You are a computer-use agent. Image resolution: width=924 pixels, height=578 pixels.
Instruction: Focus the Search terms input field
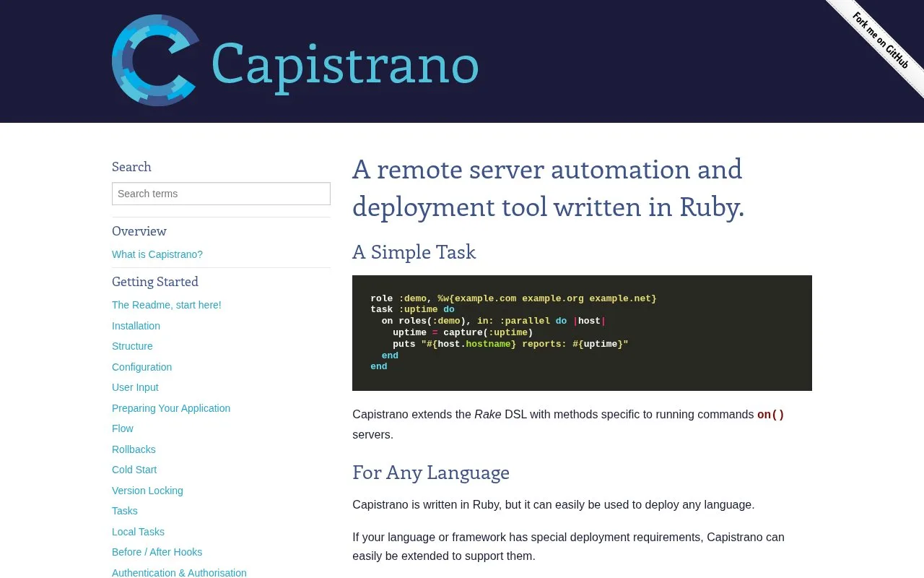coord(221,194)
